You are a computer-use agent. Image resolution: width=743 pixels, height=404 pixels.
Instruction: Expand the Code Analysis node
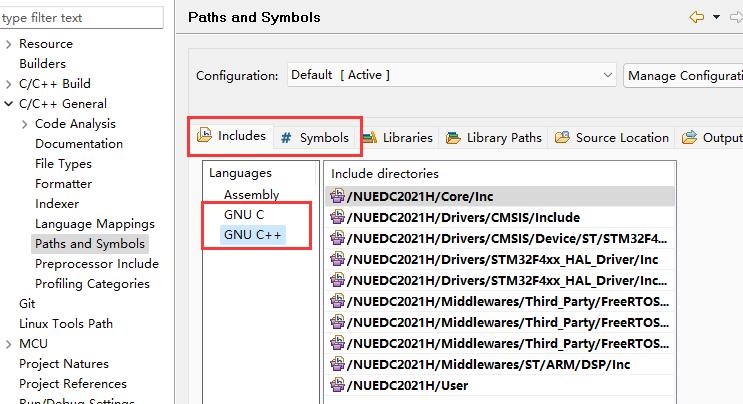24,124
